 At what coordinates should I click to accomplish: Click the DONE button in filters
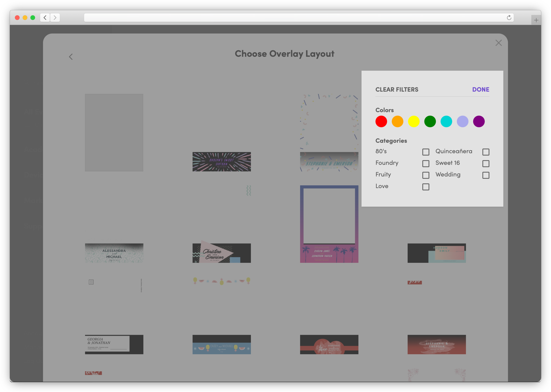(480, 89)
